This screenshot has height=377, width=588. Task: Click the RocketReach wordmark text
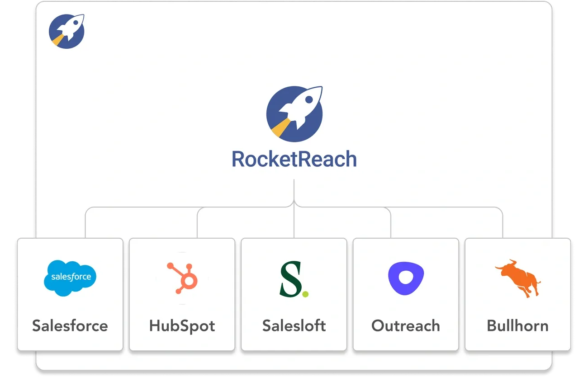pos(294,159)
